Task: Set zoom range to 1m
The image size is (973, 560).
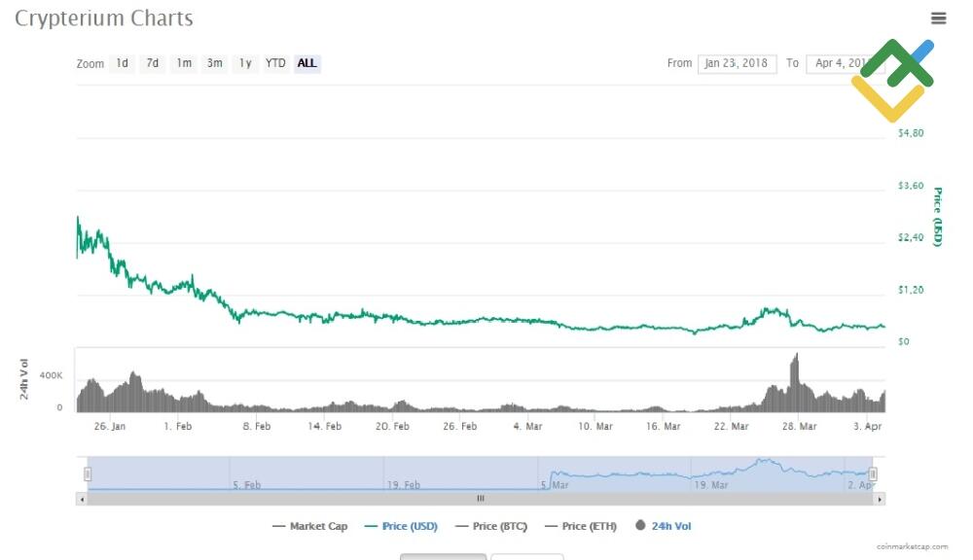Action: point(184,63)
